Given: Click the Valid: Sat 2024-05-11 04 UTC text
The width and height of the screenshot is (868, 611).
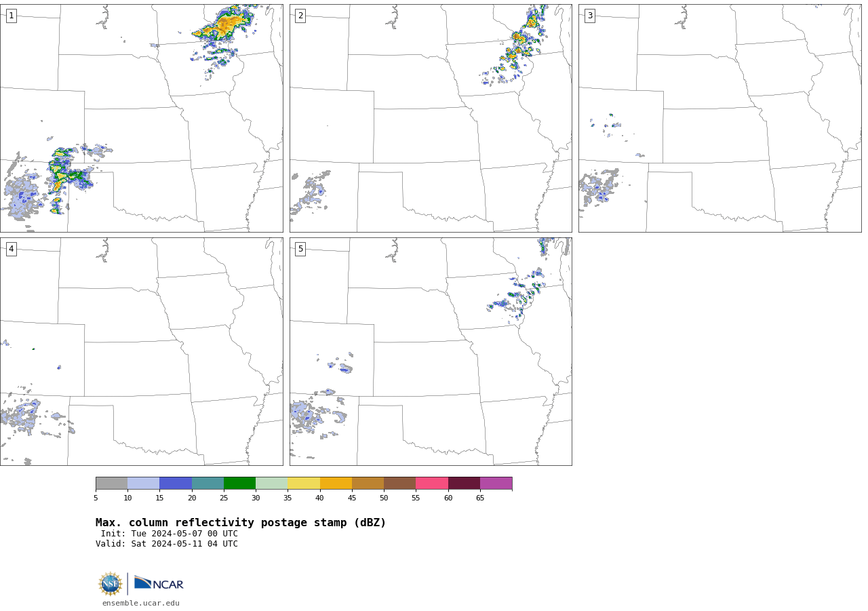Looking at the screenshot, I should click(x=167, y=544).
